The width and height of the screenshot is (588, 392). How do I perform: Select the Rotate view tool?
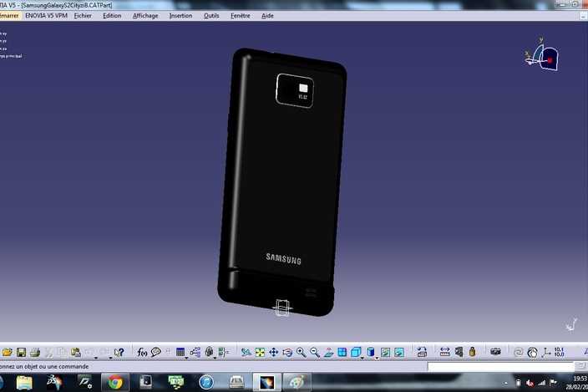tap(287, 352)
